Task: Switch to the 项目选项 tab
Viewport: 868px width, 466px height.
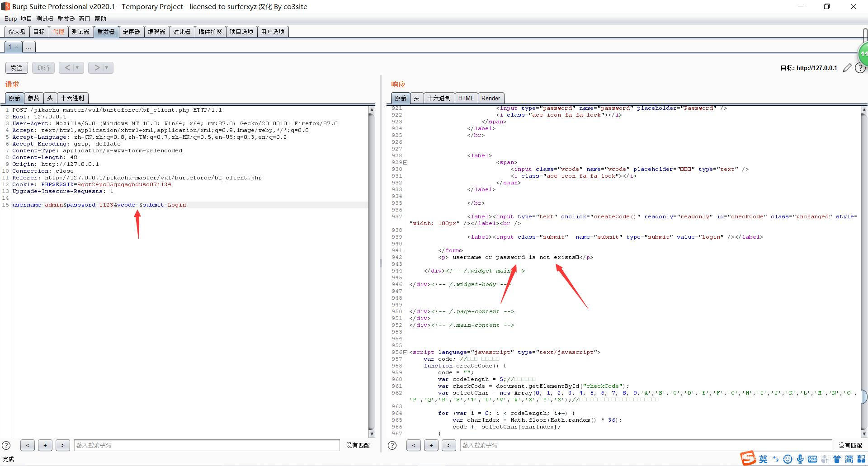Action: pyautogui.click(x=241, y=32)
